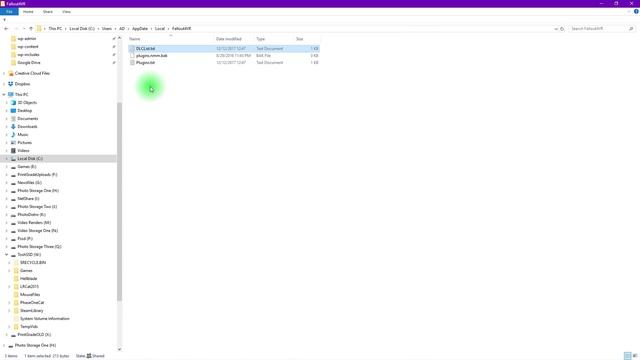Expand the Creative Cloud Files node
The width and height of the screenshot is (640, 360).
[x=4, y=73]
